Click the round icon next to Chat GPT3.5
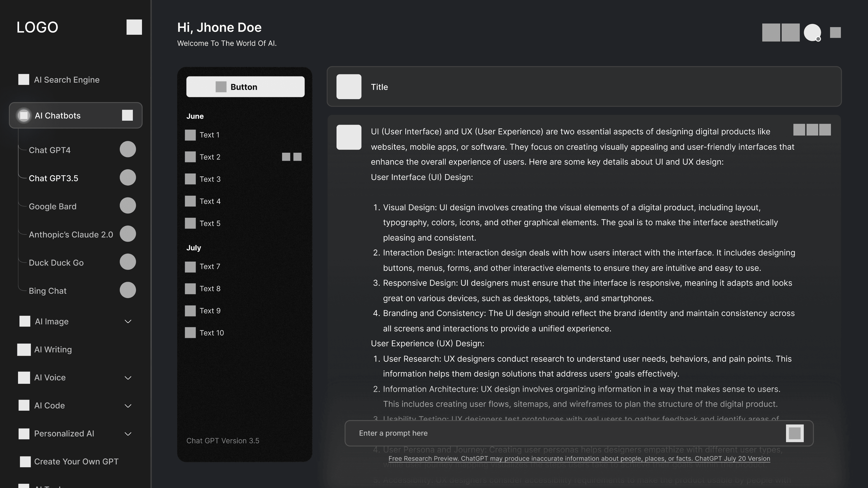Viewport: 868px width, 488px height. [128, 178]
